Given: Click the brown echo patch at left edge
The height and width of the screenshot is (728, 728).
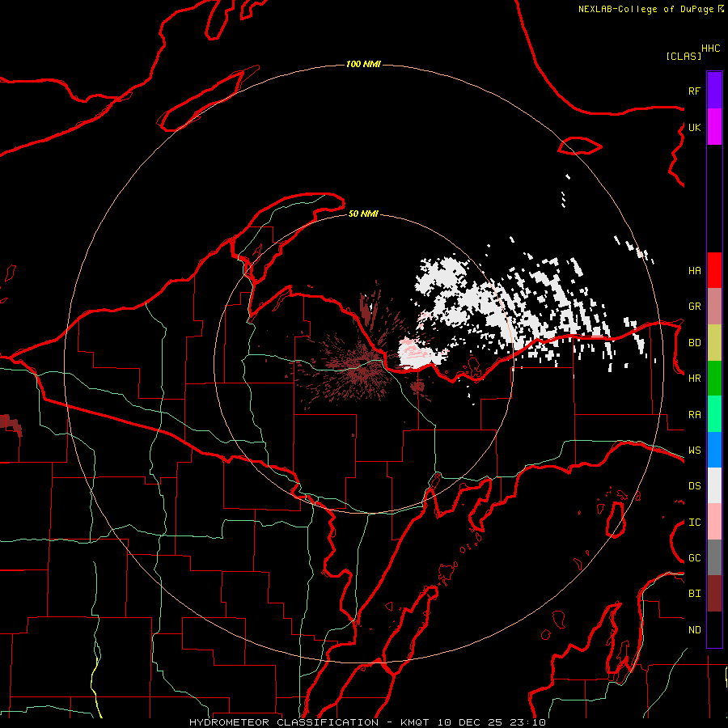Looking at the screenshot, I should (x=11, y=425).
